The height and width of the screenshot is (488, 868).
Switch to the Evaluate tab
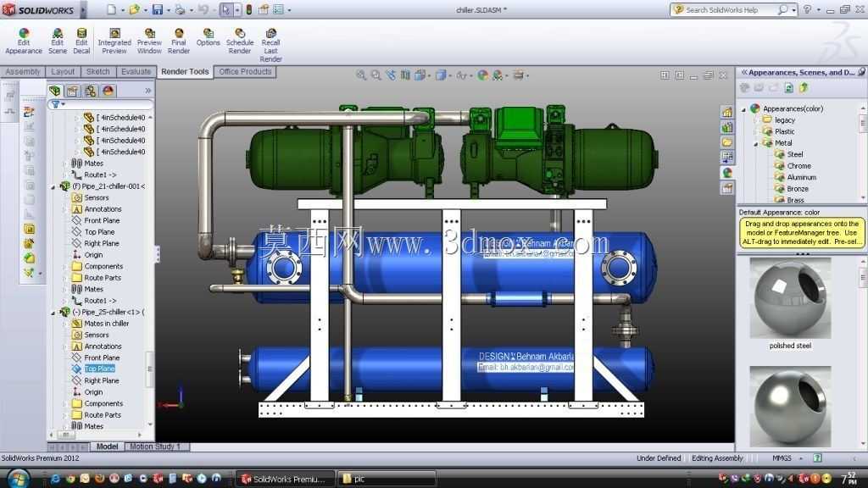pos(136,72)
